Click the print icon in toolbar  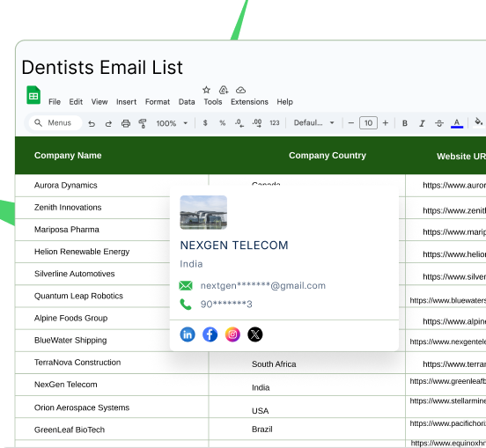[126, 123]
